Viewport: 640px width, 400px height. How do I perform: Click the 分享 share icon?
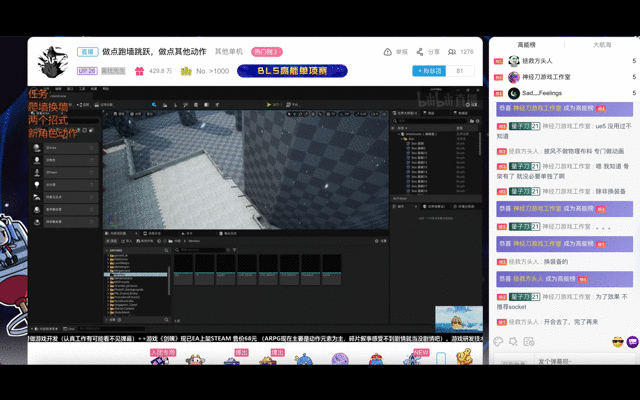pos(420,52)
